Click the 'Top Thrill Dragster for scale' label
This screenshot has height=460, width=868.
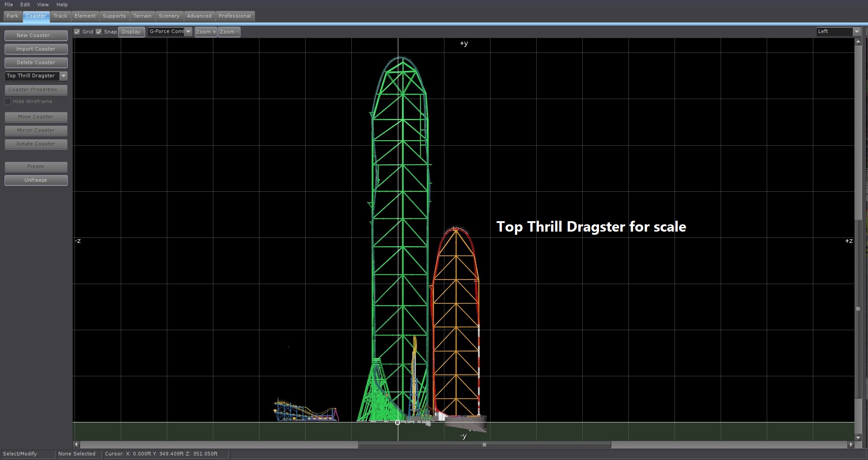click(x=591, y=227)
